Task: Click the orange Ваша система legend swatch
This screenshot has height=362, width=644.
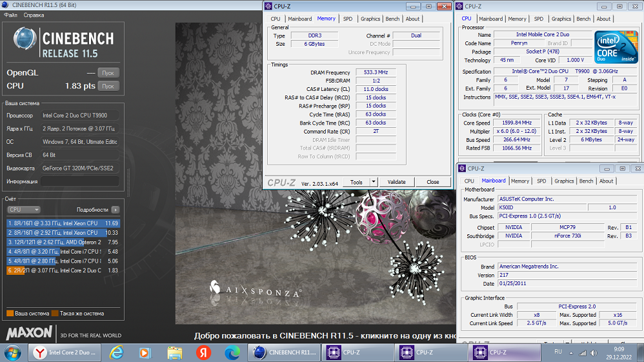Action: (x=10, y=314)
